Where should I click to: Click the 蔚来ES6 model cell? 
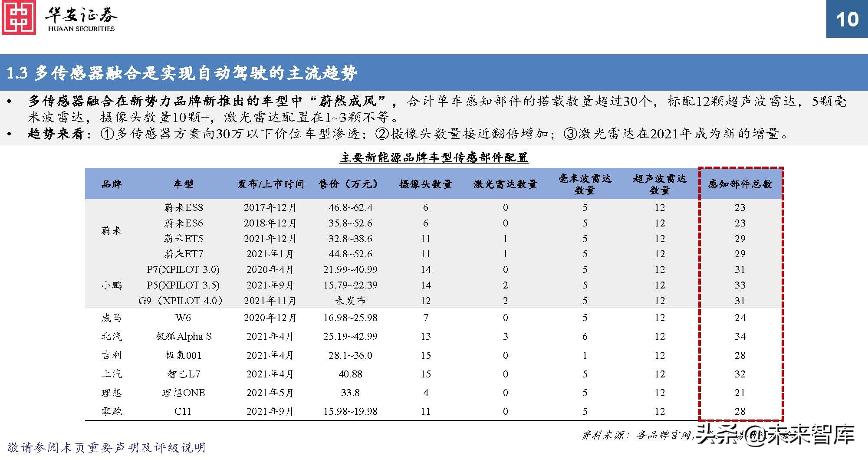tap(183, 223)
